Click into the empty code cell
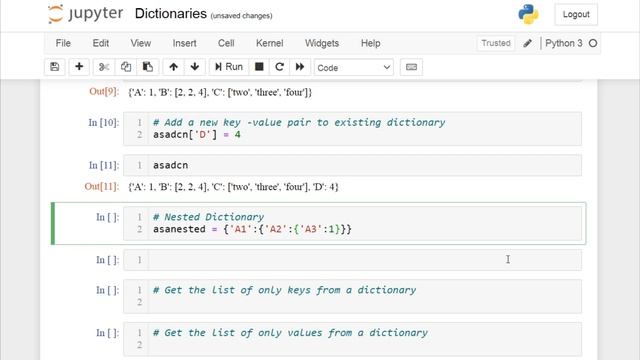The image size is (640, 360). (x=352, y=260)
